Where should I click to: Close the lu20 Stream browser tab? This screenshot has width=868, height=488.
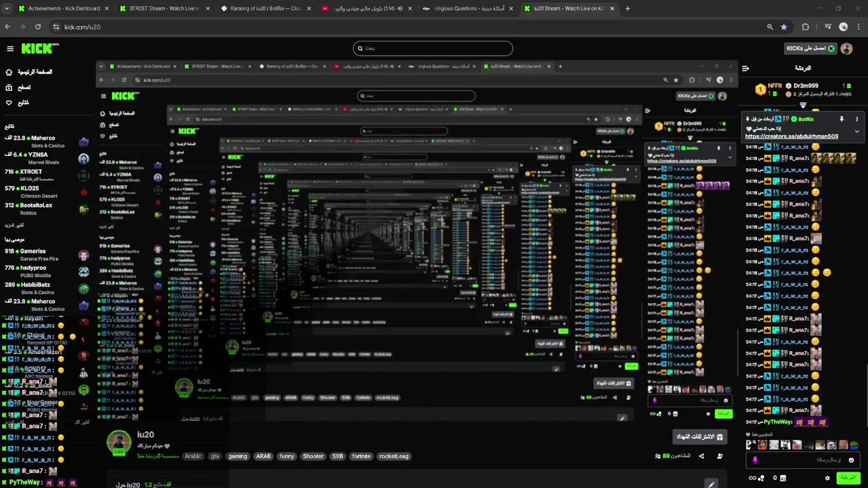tap(612, 9)
